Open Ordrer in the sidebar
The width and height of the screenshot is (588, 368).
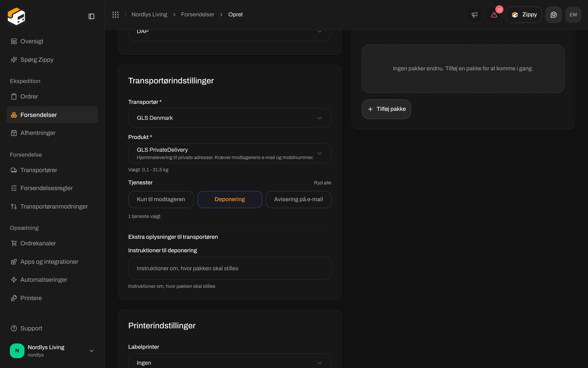click(52, 96)
